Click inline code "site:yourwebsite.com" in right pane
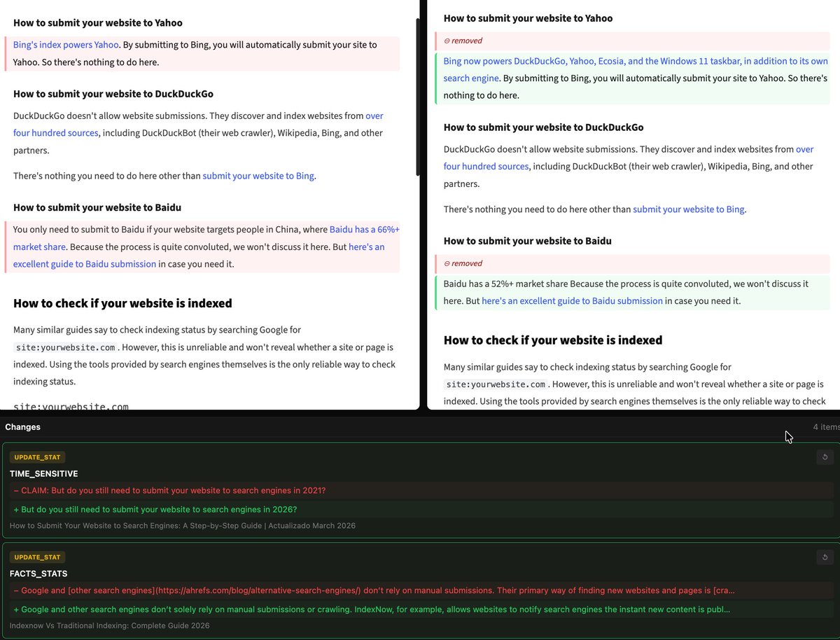 click(496, 384)
